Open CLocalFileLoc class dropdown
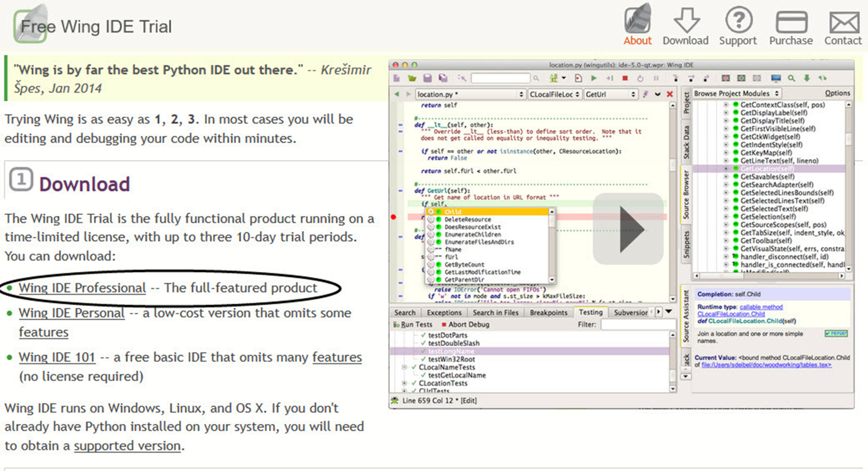The width and height of the screenshot is (868, 471). [555, 94]
